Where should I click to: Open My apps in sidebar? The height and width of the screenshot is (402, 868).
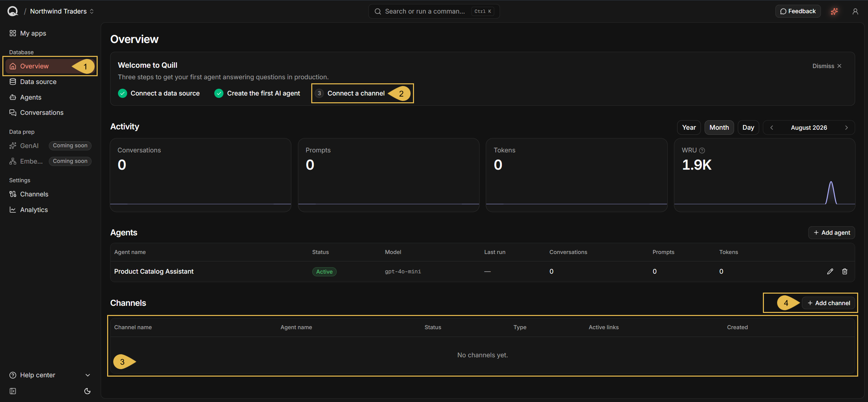(50, 33)
